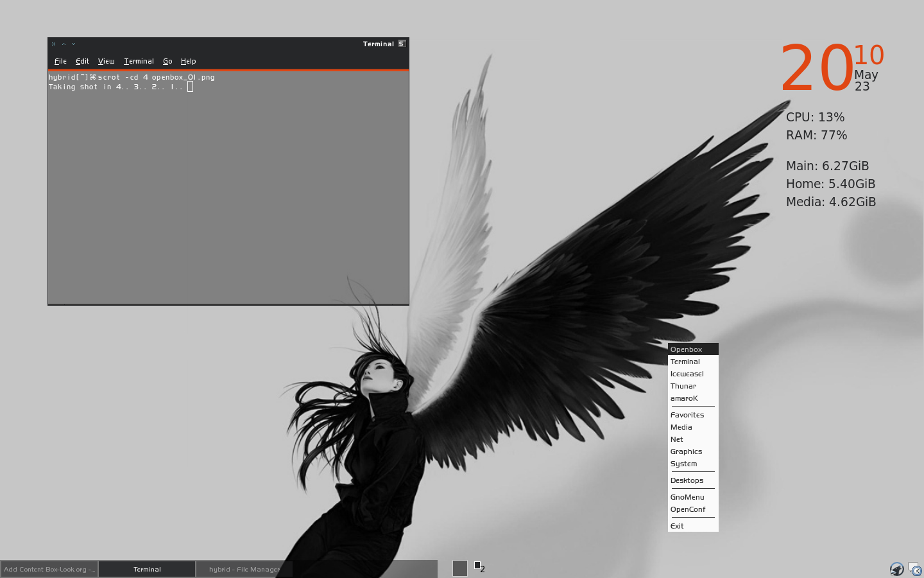Image resolution: width=924 pixels, height=578 pixels.
Task: Click the Media: 4.62GiB disk readout
Action: pos(831,202)
